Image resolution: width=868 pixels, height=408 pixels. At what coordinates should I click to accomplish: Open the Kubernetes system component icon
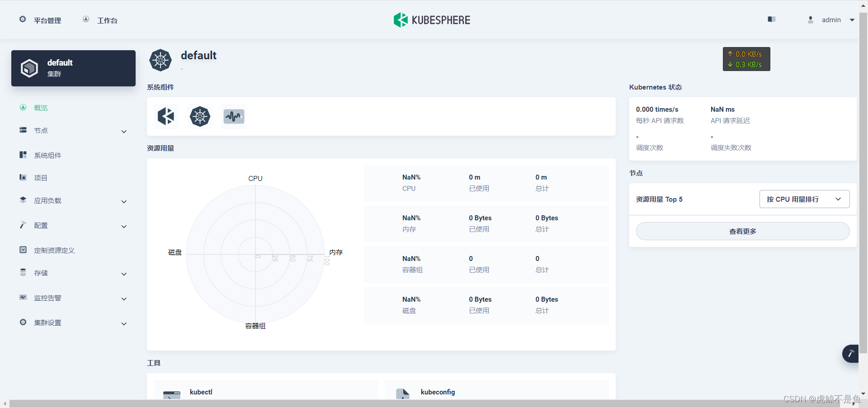(200, 116)
